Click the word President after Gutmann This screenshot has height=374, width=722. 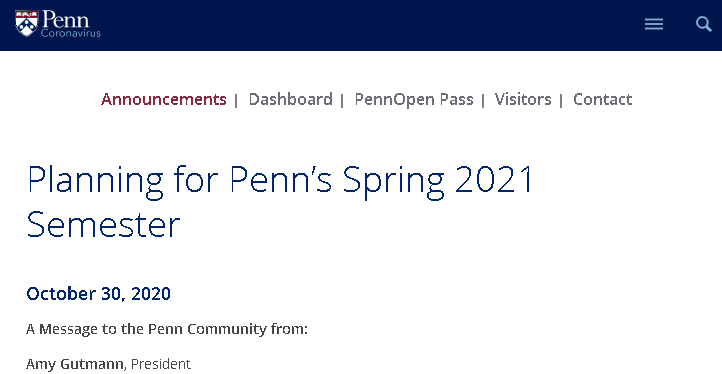click(161, 364)
